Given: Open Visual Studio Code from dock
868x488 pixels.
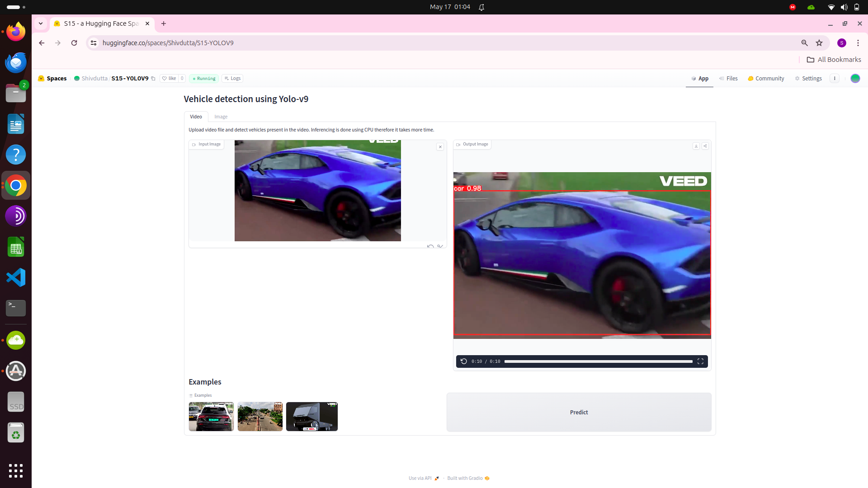Looking at the screenshot, I should pyautogui.click(x=16, y=277).
